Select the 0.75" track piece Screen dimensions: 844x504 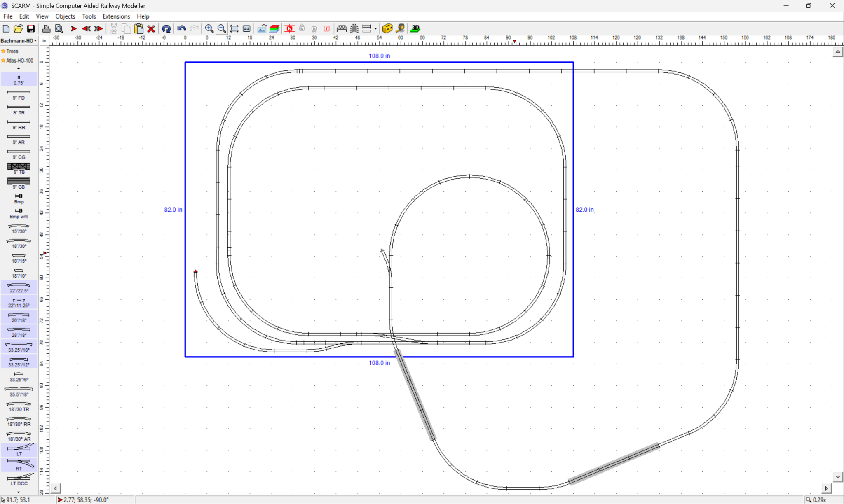(19, 80)
